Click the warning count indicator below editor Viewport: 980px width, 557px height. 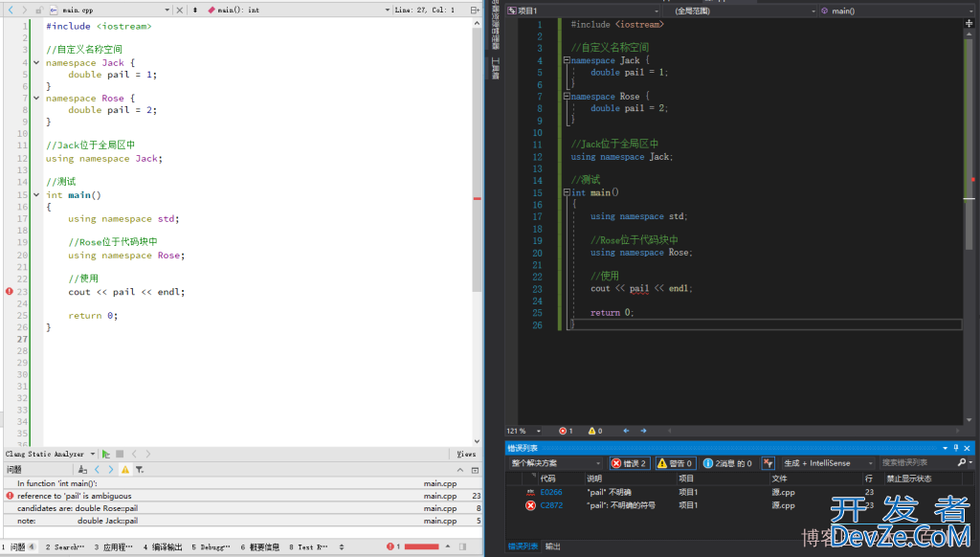(595, 431)
